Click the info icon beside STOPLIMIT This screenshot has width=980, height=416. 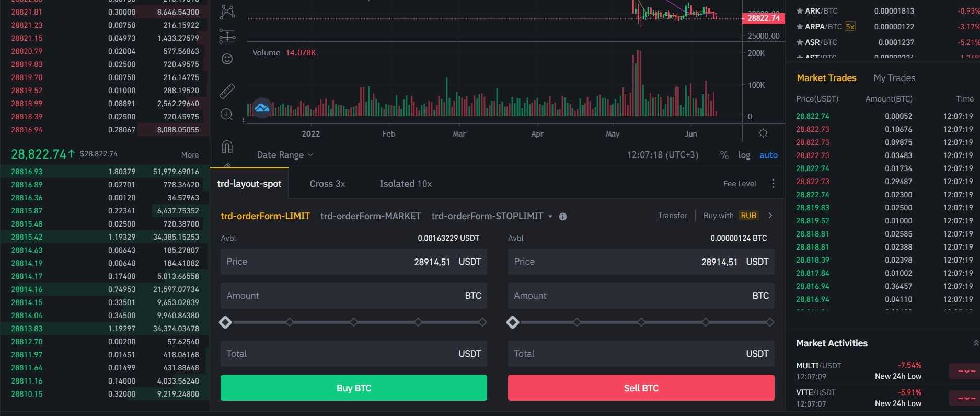point(563,217)
